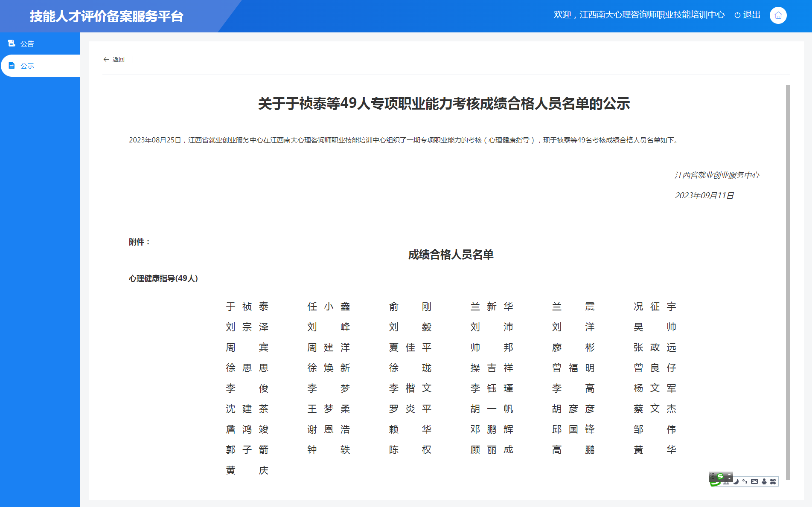This screenshot has height=507, width=812.
Task: Click the home circle icon in the header
Action: tap(778, 15)
